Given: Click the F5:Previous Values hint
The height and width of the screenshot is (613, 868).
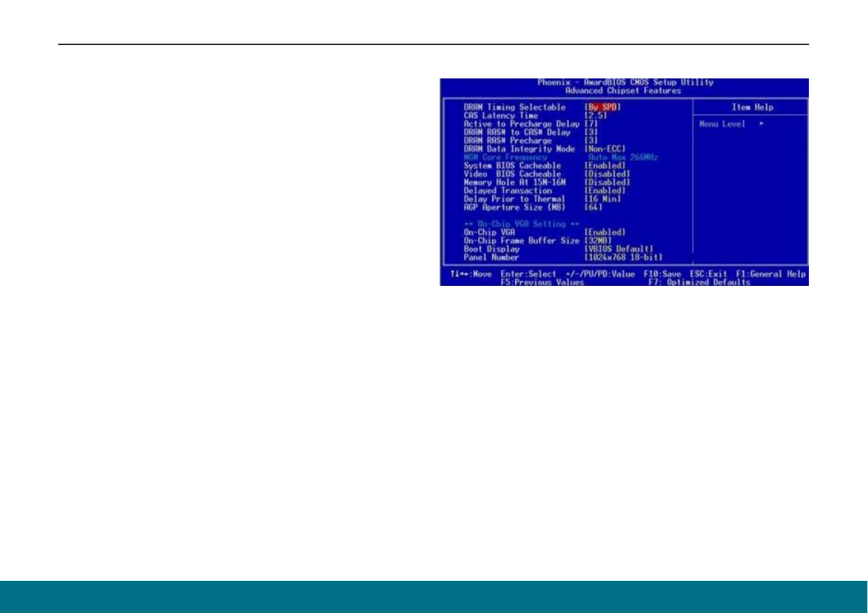Looking at the screenshot, I should coord(542,283).
